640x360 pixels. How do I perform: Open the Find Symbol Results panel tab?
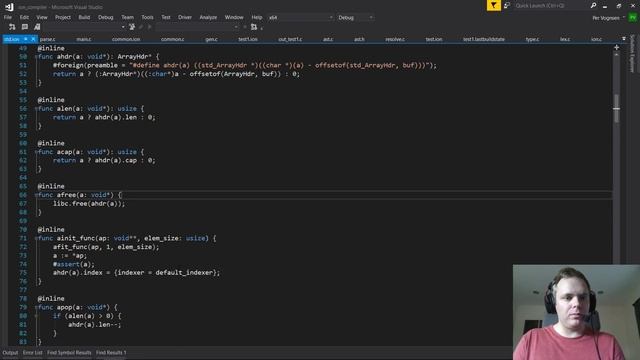point(69,353)
